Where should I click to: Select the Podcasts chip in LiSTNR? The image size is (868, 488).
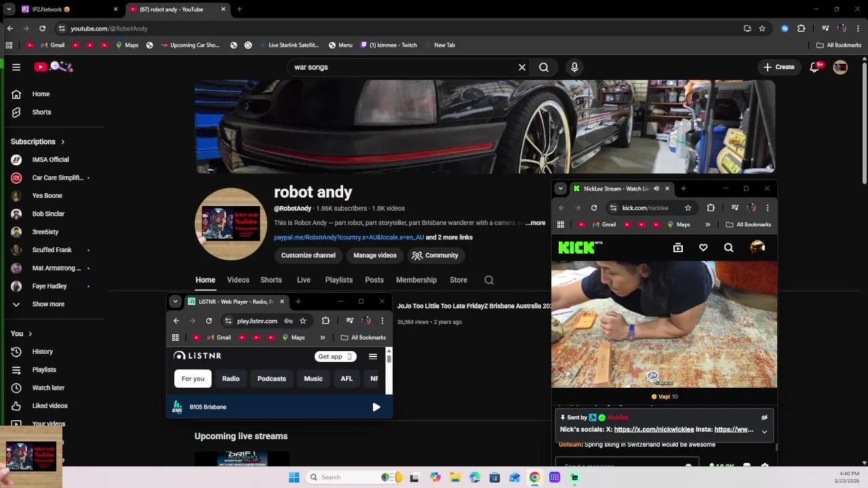(x=271, y=379)
